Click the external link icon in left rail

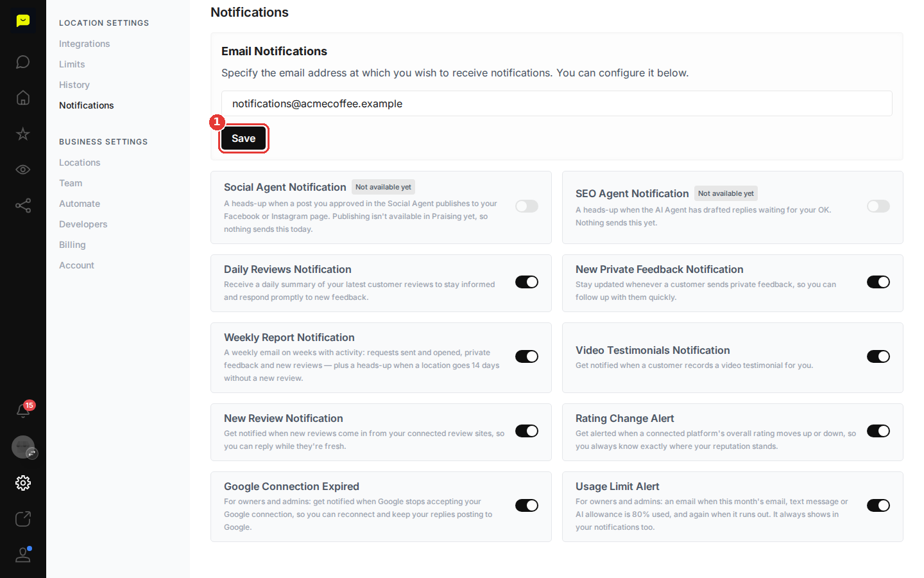23,519
